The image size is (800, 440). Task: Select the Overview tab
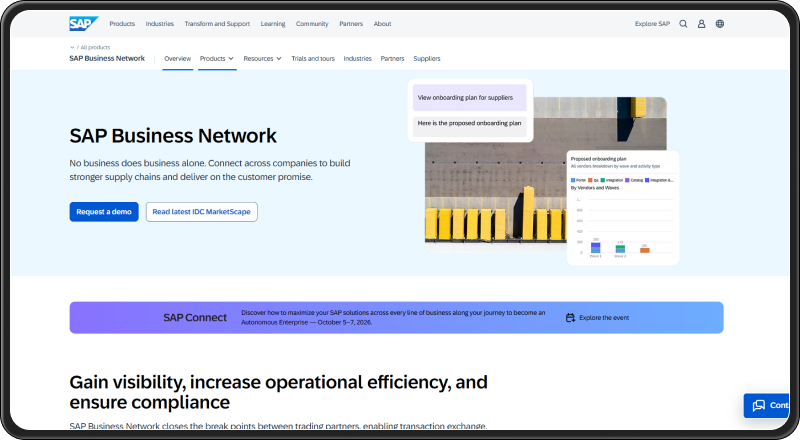(x=178, y=59)
